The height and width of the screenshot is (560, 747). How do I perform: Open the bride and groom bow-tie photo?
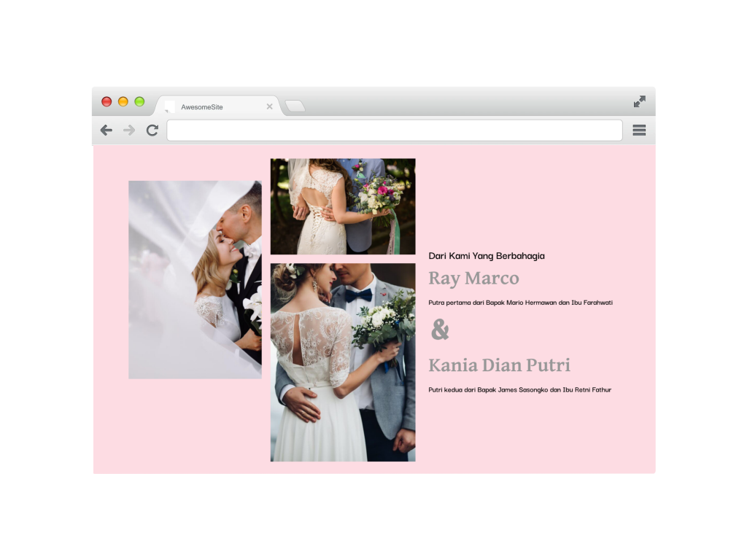343,362
